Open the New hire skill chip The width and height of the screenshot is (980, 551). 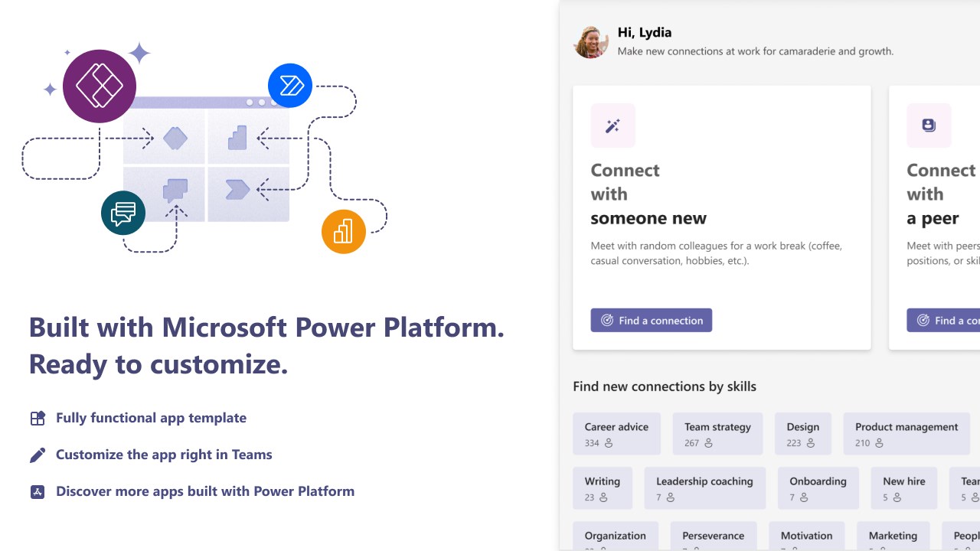(904, 488)
